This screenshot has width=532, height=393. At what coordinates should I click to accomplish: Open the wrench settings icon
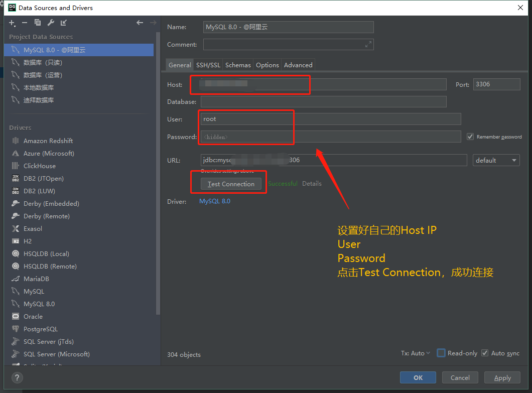tap(51, 23)
